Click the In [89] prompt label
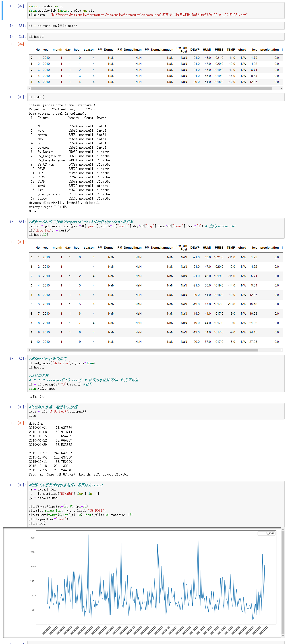Screen dimensions: 288x644 click(x=18, y=485)
